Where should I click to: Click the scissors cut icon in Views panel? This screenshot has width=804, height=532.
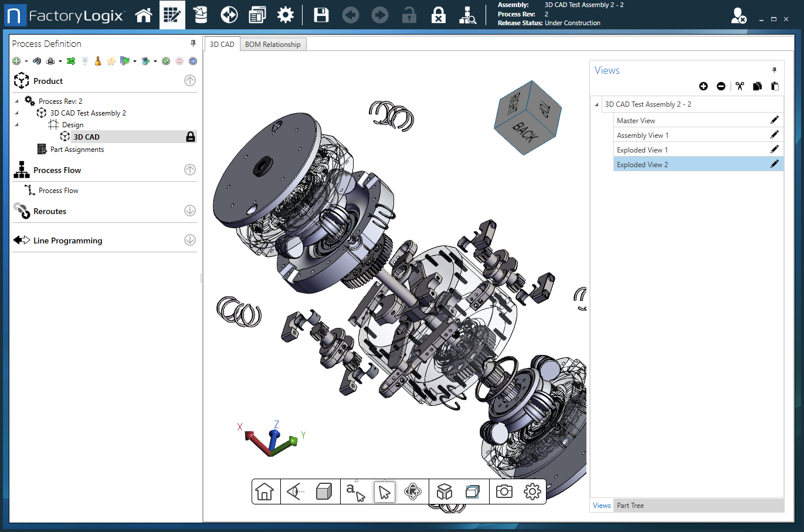tap(739, 86)
